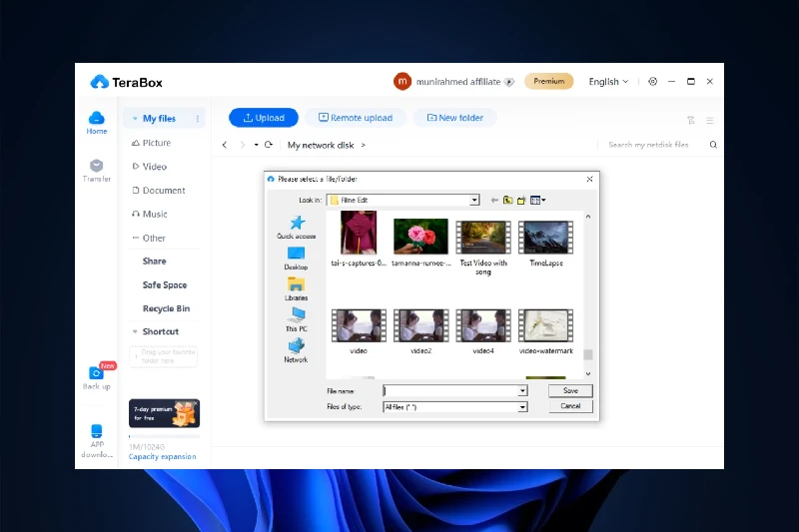This screenshot has height=532, width=799.
Task: Open the Files of type dropdown
Action: 521,407
